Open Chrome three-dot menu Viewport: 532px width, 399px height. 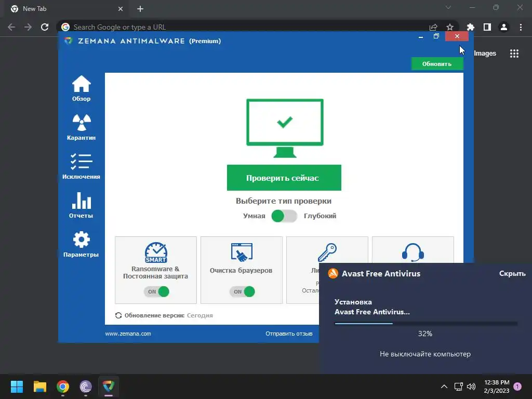(x=521, y=27)
